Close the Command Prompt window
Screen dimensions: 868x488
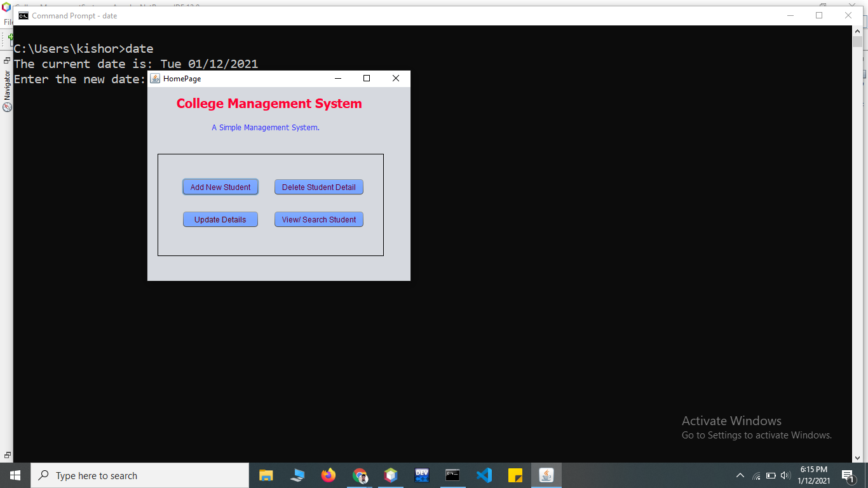848,16
